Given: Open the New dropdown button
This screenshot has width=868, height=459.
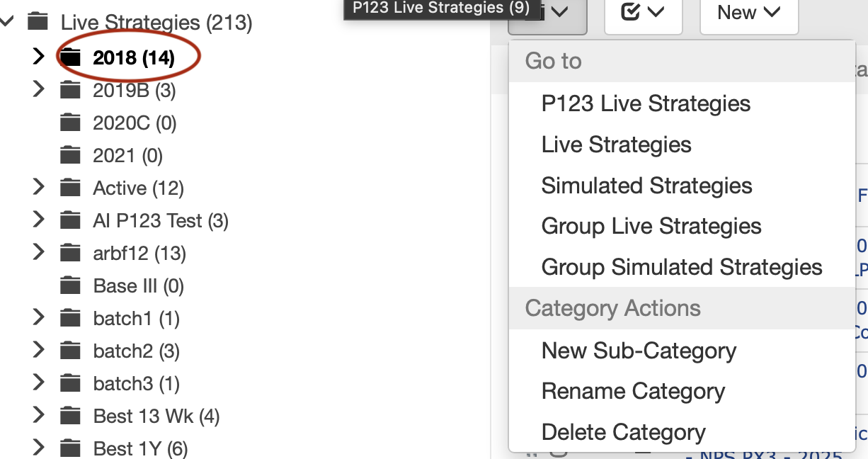Looking at the screenshot, I should click(x=748, y=13).
